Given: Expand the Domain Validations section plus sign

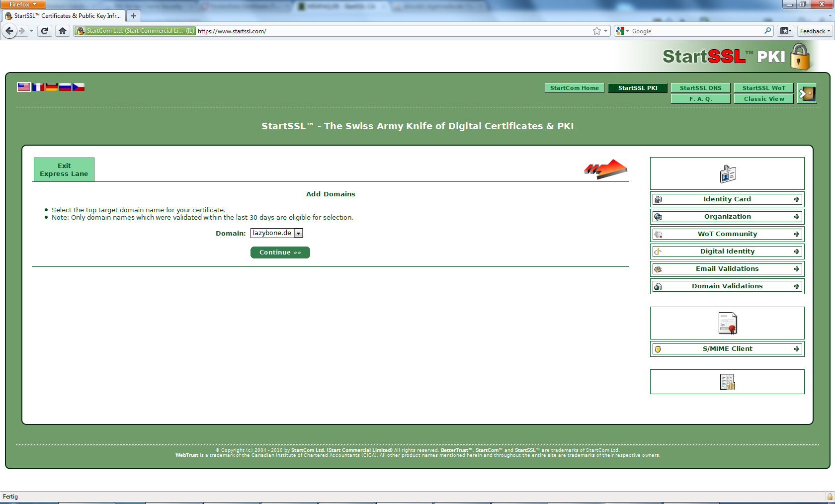Looking at the screenshot, I should pyautogui.click(x=797, y=286).
